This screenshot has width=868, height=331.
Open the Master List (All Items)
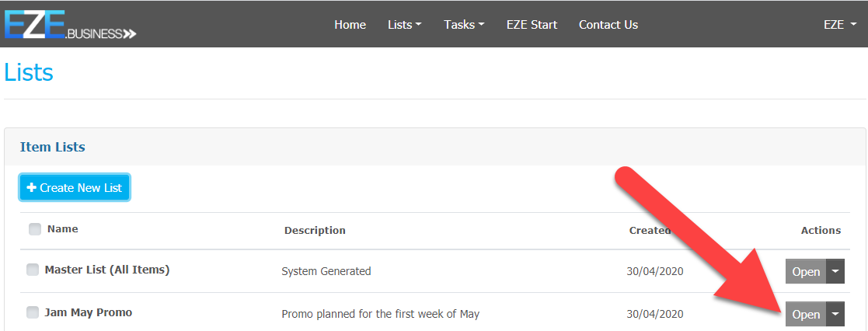pyautogui.click(x=806, y=271)
